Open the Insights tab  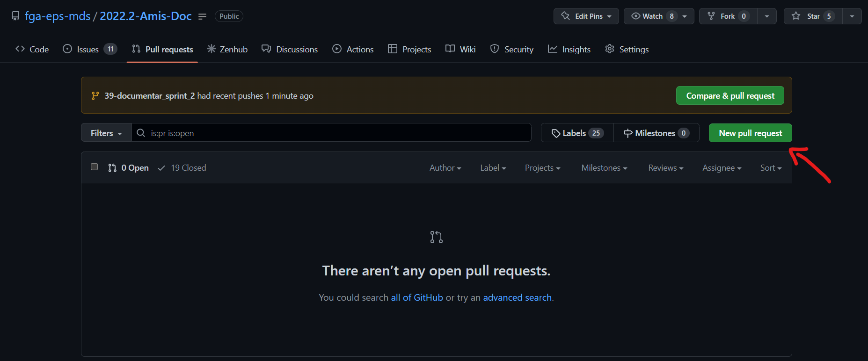pyautogui.click(x=569, y=49)
